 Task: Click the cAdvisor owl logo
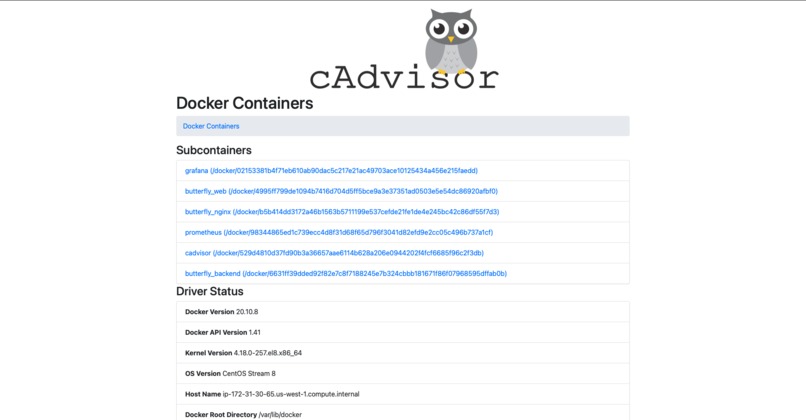pos(404,49)
